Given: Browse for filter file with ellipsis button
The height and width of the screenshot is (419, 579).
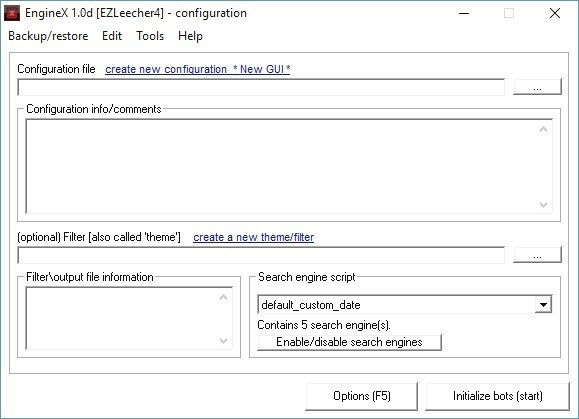Looking at the screenshot, I should (537, 255).
